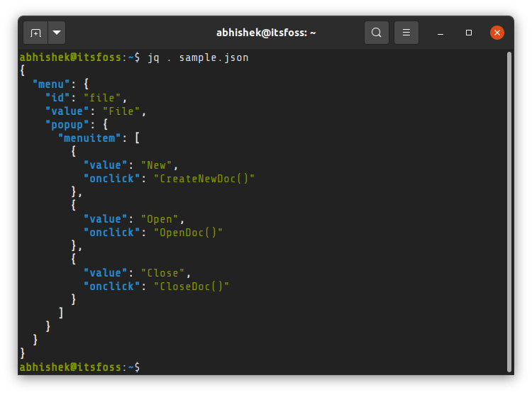Image resolution: width=532 pixels, height=395 pixels.
Task: Click the terminal vertical scrollbar
Action: point(509,212)
